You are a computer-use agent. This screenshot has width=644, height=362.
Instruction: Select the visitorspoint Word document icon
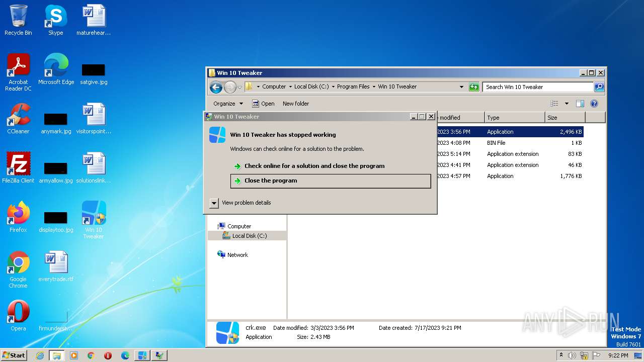pyautogui.click(x=94, y=119)
